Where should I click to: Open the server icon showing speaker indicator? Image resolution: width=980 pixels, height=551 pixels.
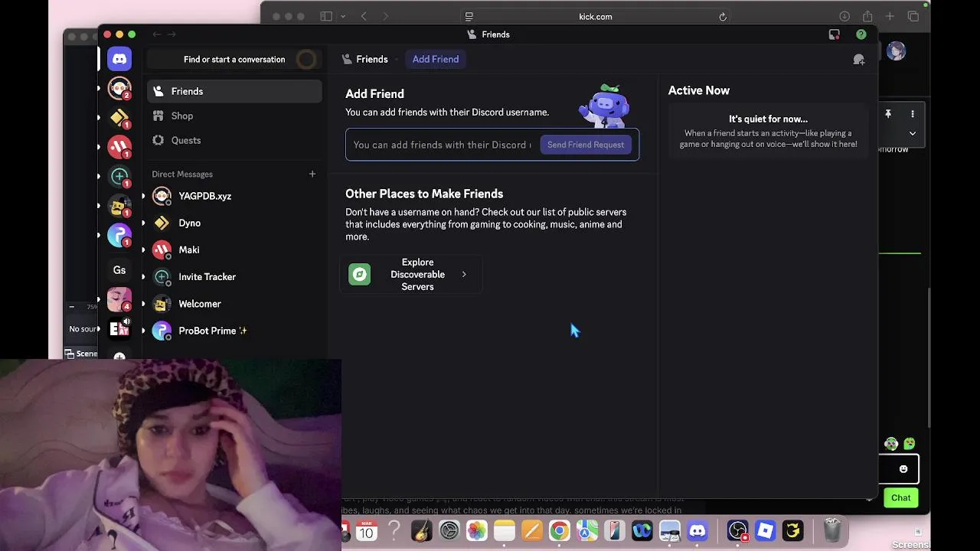pyautogui.click(x=119, y=328)
